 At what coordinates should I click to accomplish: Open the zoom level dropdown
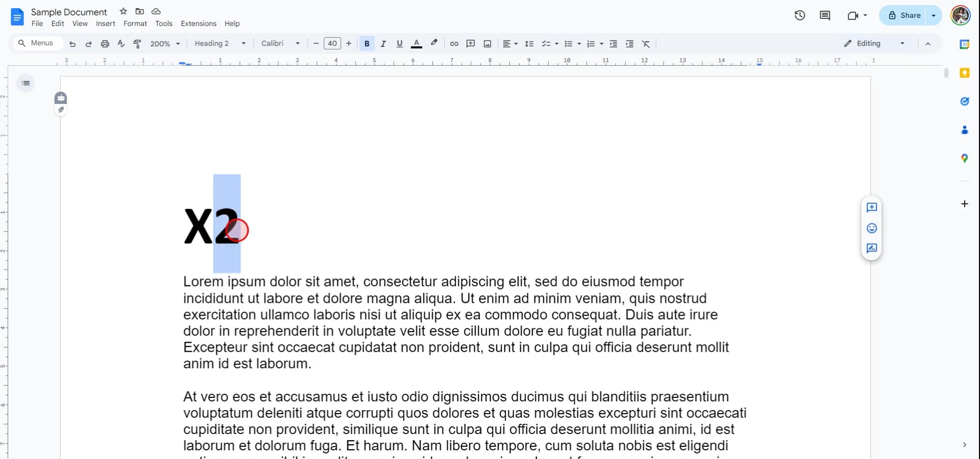pyautogui.click(x=165, y=44)
